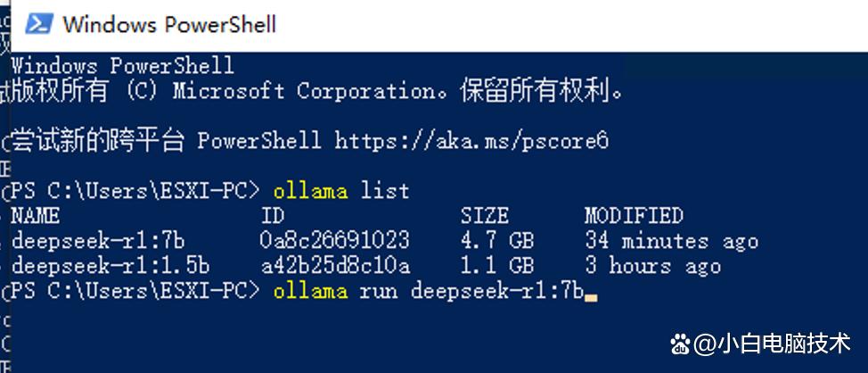Select the deepseek-r1:1.5b model name
This screenshot has height=373, width=868.
point(111,265)
